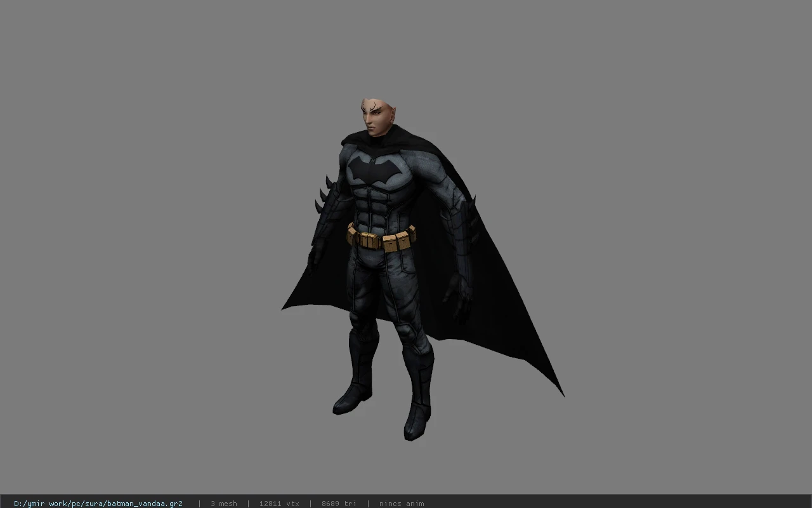Click the 'nincs anim' status entry
The image size is (812, 508).
402,504
